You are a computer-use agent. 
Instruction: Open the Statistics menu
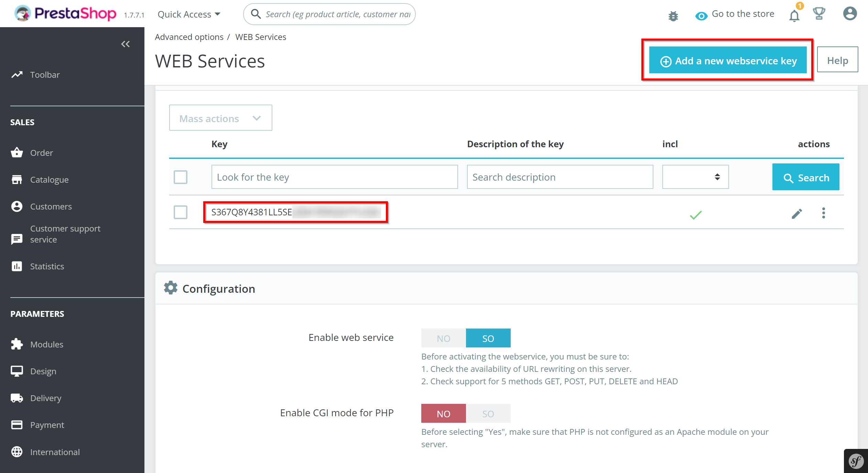coord(47,266)
